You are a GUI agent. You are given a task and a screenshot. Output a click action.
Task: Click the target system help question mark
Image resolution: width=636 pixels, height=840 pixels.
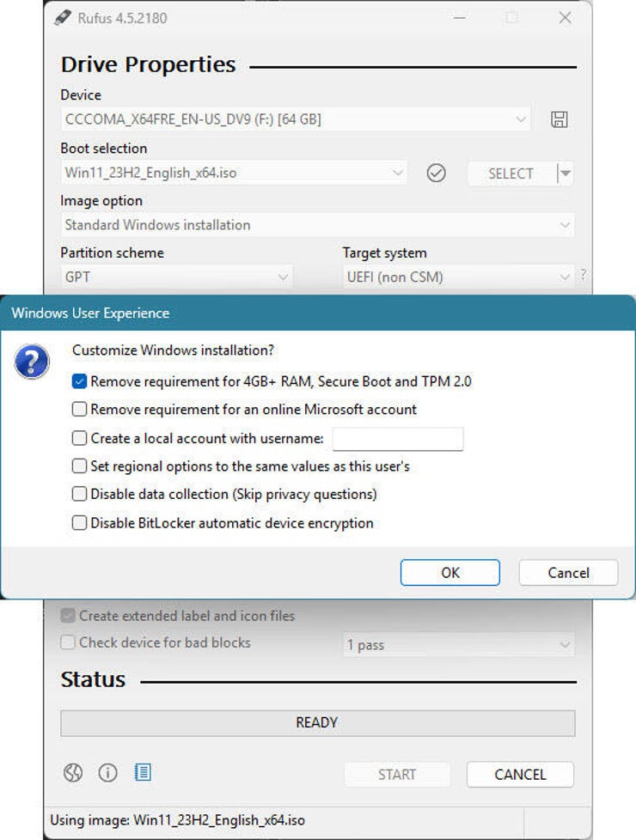584,276
